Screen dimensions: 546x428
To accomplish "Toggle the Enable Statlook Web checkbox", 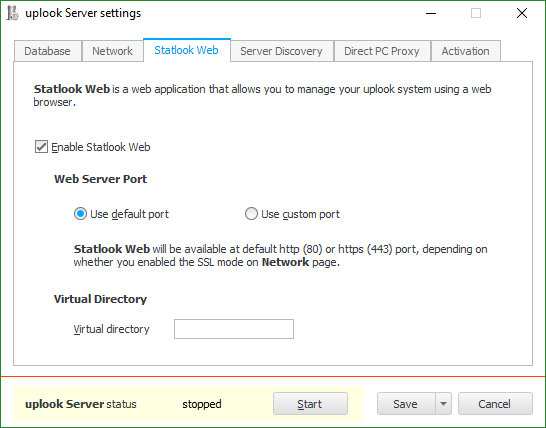I will 41,147.
